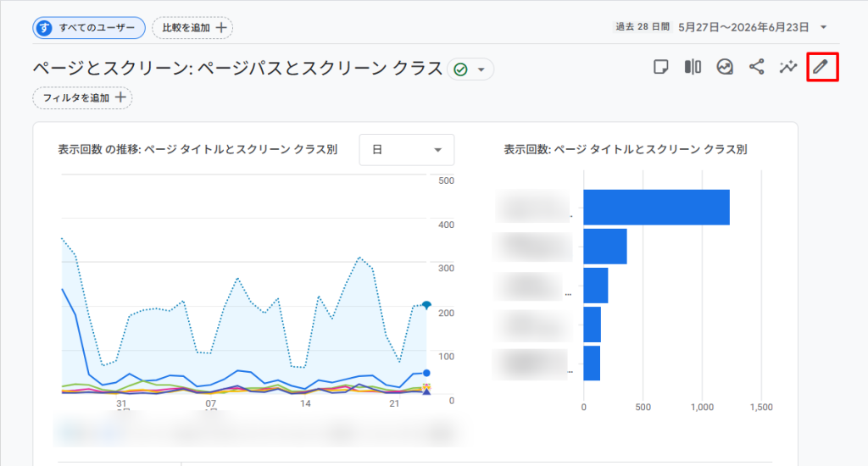Click the blue す avatar circle

click(44, 28)
